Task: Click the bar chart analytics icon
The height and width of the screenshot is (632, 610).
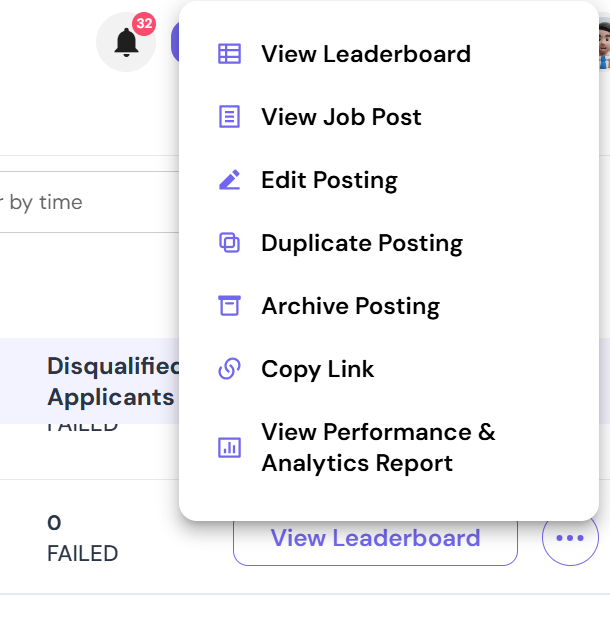Action: [229, 447]
